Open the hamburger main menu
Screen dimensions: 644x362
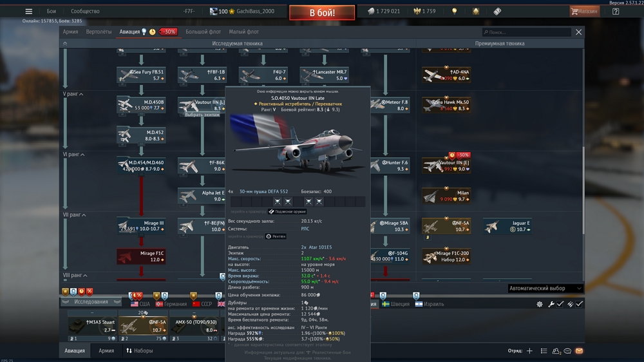coord(28,11)
